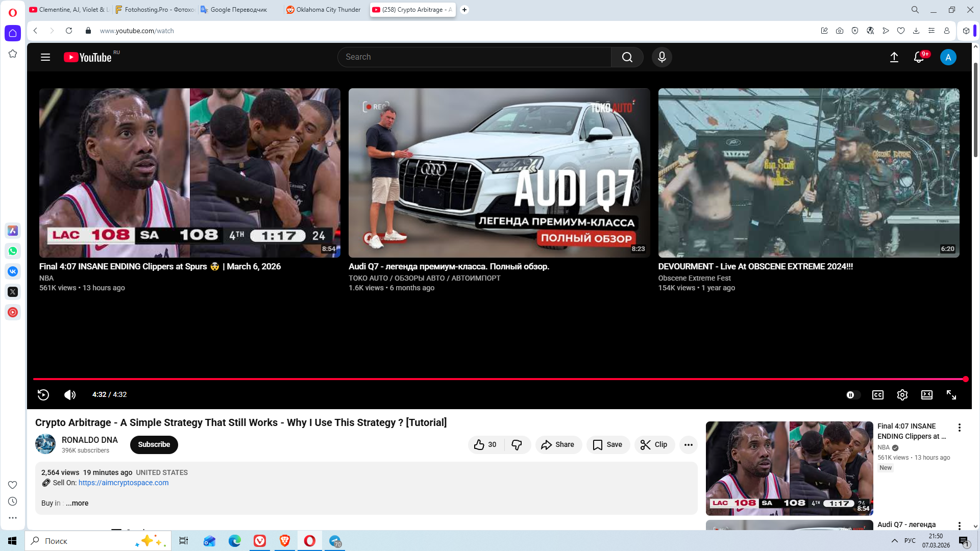Screen dimensions: 980x551
Task: Toggle theater mode on the player
Action: click(926, 395)
